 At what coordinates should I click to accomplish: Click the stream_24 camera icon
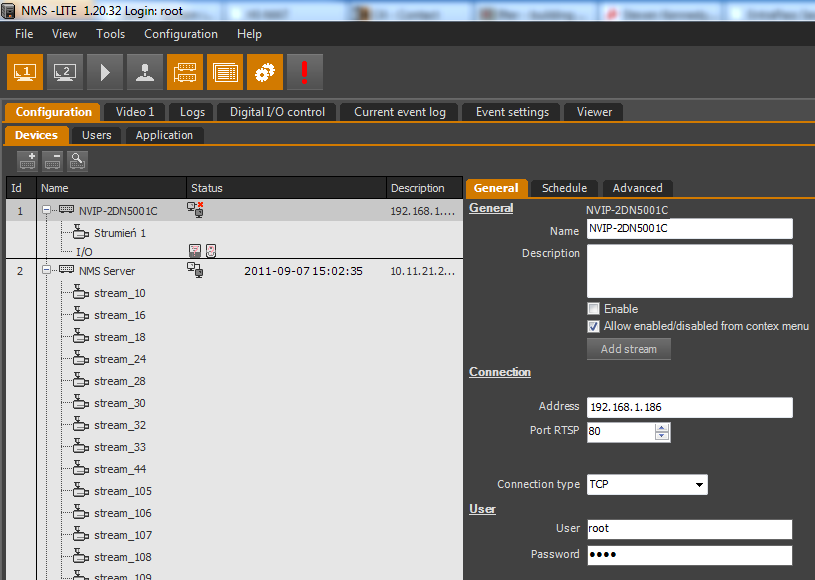click(x=81, y=358)
